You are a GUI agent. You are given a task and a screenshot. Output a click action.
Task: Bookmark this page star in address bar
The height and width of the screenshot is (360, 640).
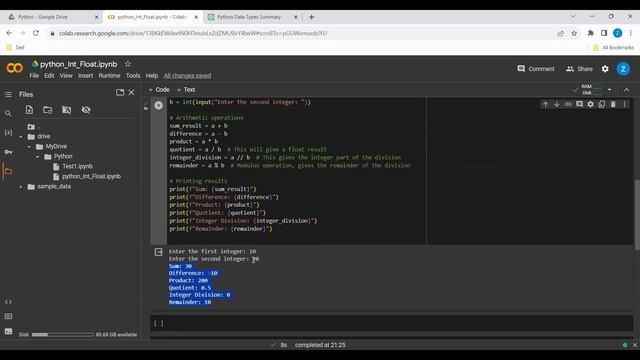(574, 33)
